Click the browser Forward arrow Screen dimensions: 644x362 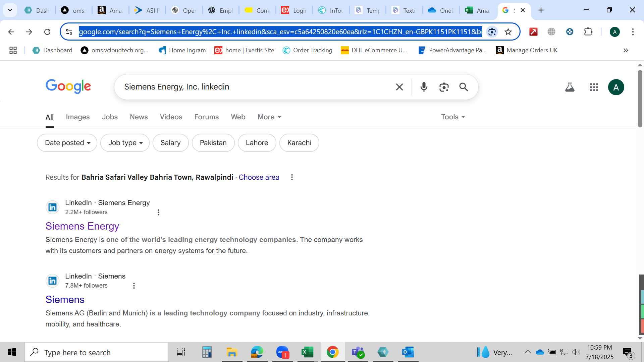tap(29, 32)
